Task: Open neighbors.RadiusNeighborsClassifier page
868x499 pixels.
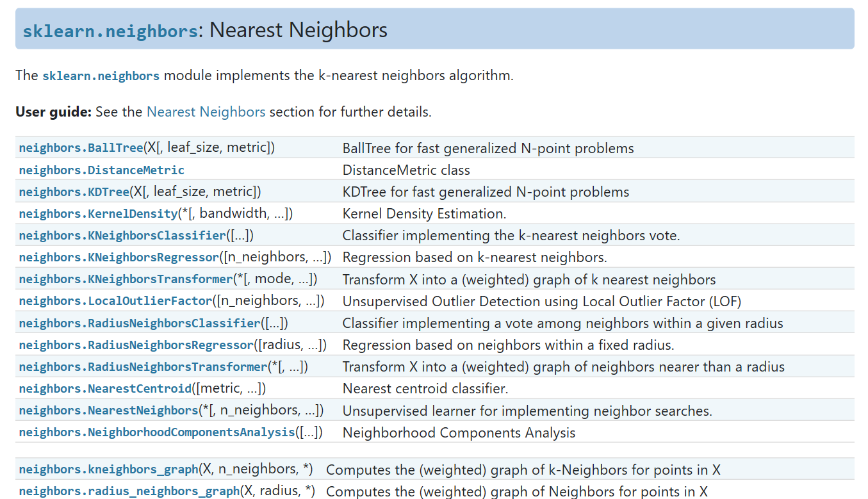Action: [140, 323]
